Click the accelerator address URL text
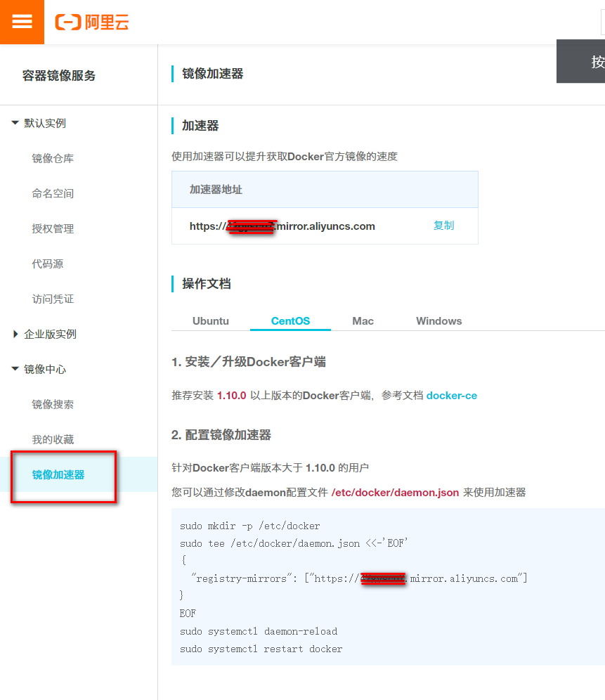This screenshot has height=700, width=605. pos(282,226)
